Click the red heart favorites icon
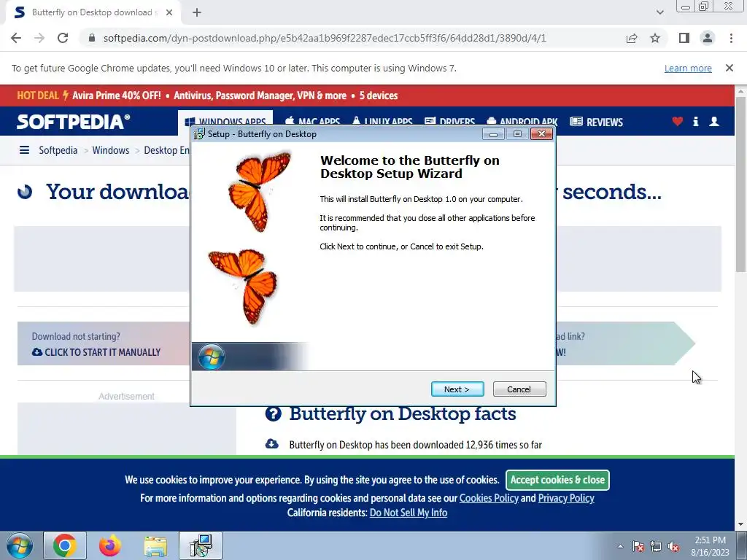This screenshot has height=560, width=747. [678, 122]
